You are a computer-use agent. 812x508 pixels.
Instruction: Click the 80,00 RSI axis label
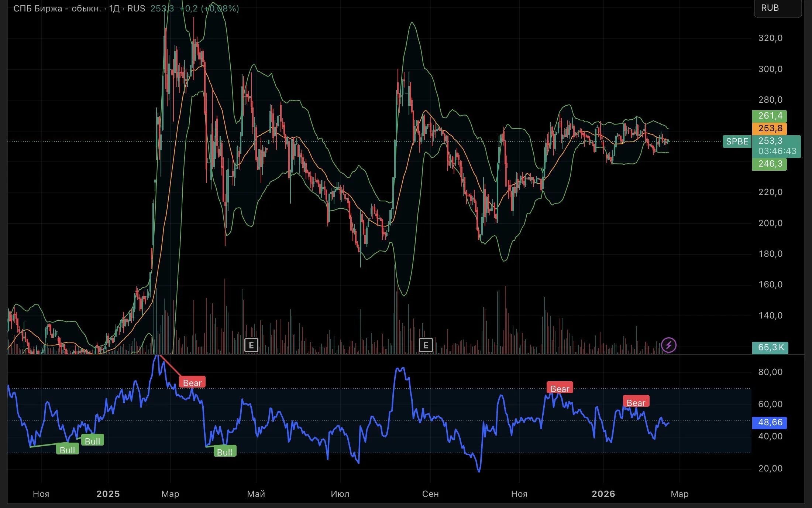(x=770, y=372)
